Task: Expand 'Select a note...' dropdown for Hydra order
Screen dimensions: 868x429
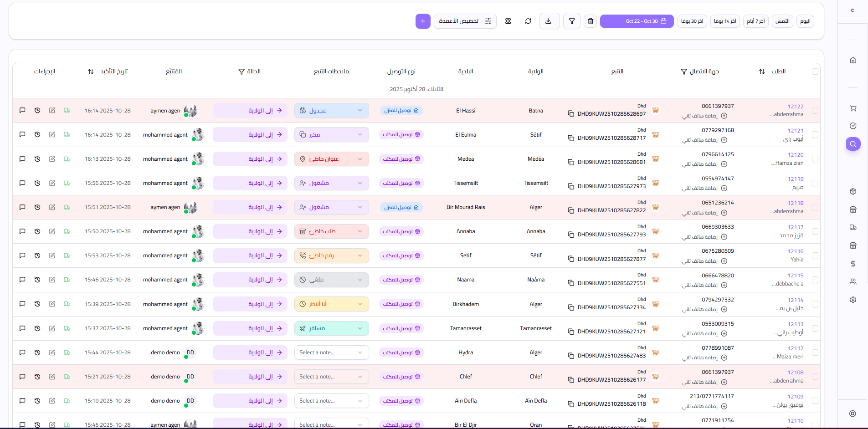Action: (331, 352)
